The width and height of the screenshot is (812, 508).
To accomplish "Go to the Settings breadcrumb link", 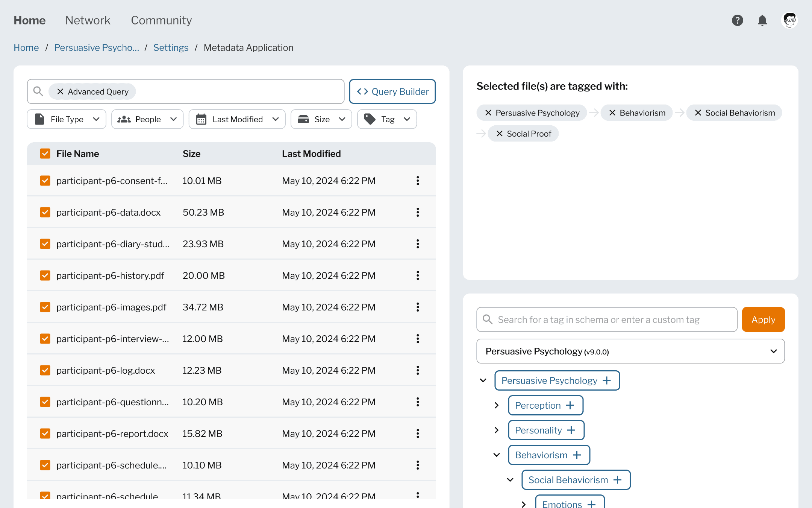I will [171, 48].
